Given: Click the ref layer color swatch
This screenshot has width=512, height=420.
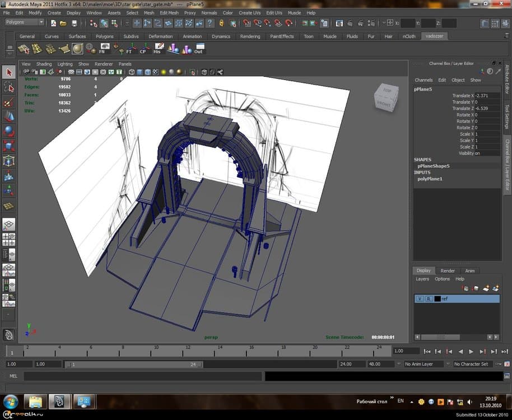Looking at the screenshot, I should (437, 299).
